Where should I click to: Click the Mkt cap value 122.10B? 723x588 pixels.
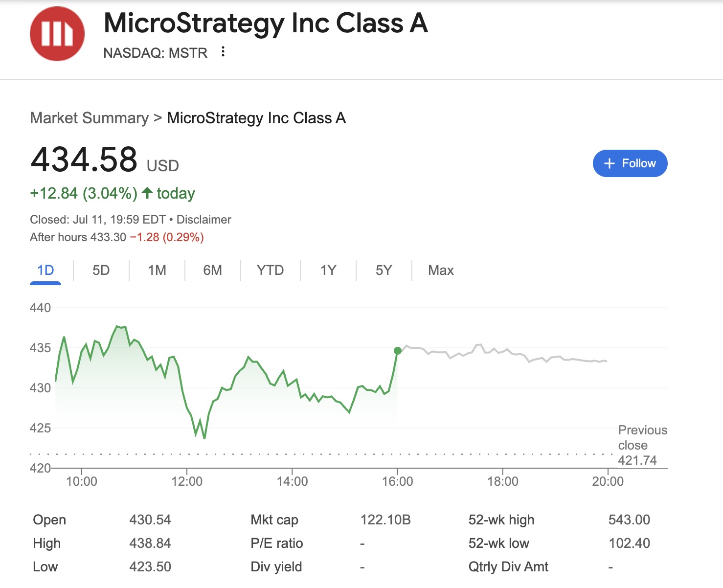[385, 520]
